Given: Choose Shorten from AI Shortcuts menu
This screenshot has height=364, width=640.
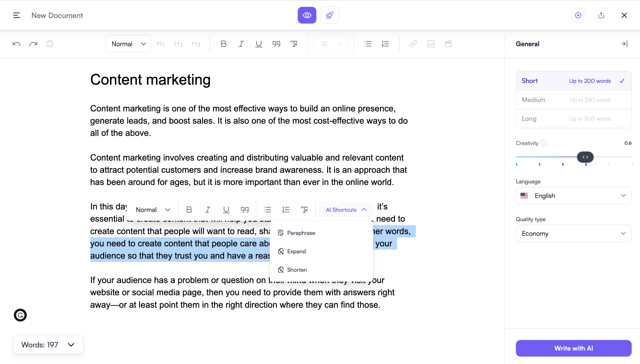Looking at the screenshot, I should [297, 270].
